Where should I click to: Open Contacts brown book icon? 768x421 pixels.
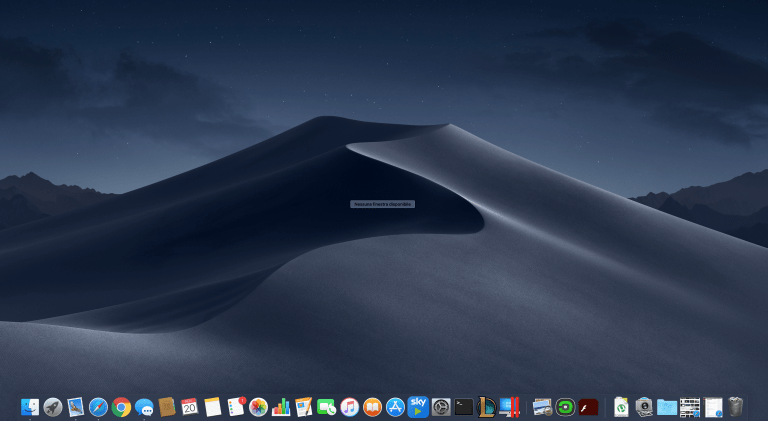(167, 407)
